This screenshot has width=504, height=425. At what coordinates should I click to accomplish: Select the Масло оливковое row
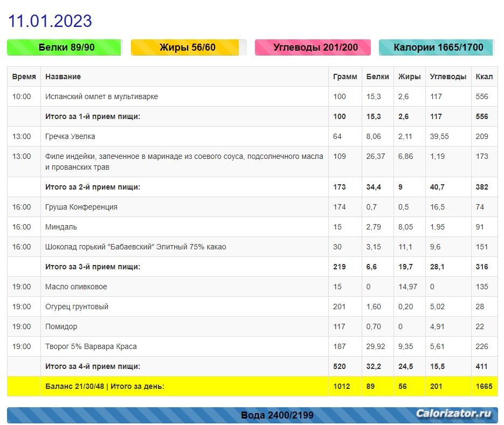252,287
